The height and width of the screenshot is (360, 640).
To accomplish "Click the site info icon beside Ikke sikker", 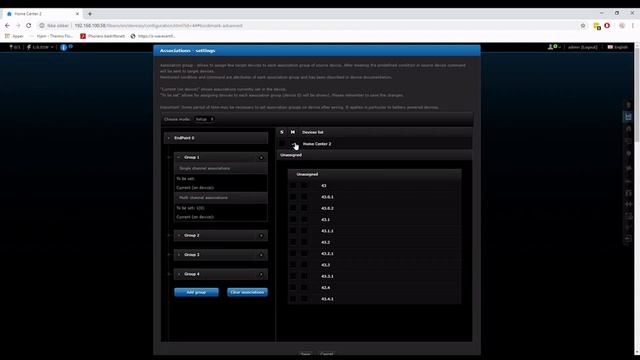I will point(42,25).
